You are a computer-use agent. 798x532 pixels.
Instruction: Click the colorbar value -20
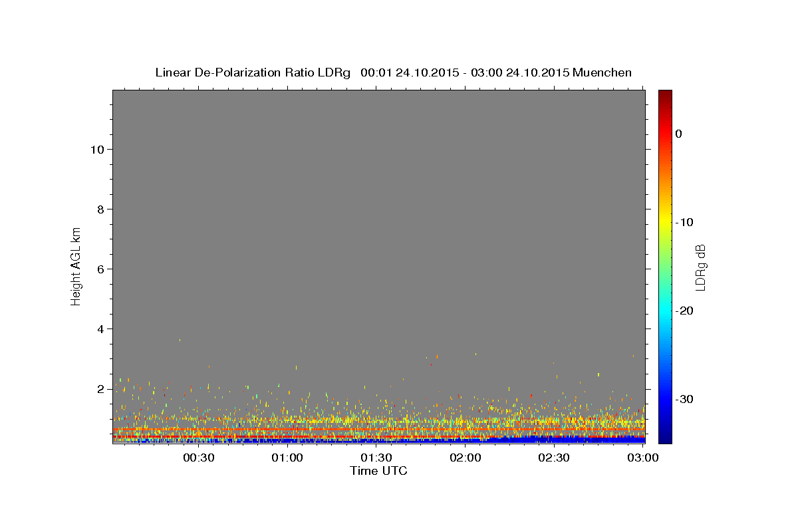coord(685,311)
